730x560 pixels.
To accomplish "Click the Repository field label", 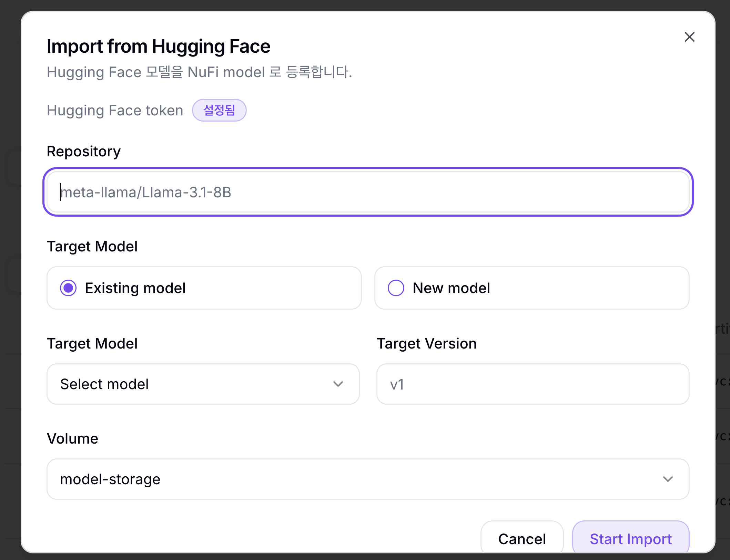I will pyautogui.click(x=84, y=152).
